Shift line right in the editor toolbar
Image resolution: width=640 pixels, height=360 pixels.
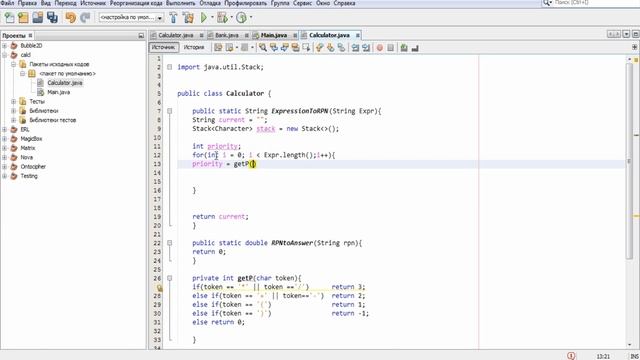point(366,48)
